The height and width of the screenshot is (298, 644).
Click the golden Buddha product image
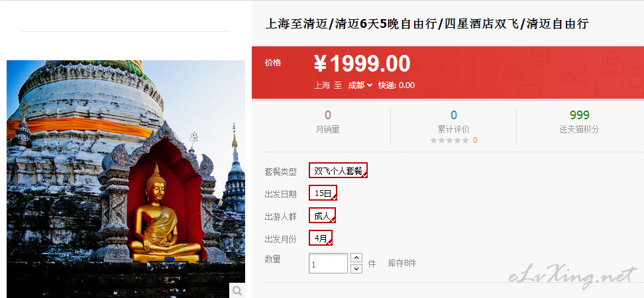coord(126,179)
